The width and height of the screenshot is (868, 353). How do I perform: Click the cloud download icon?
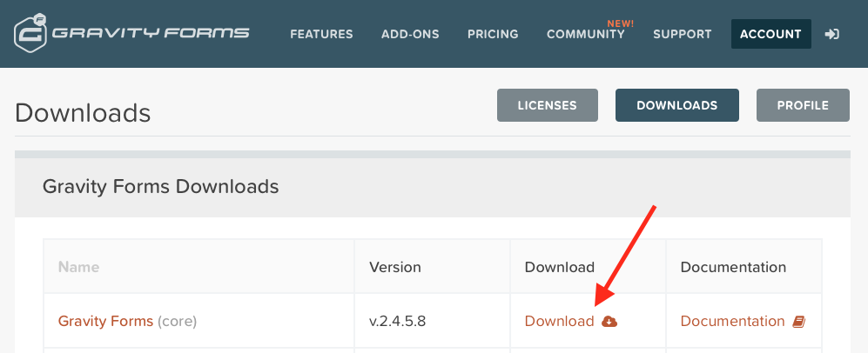pyautogui.click(x=609, y=322)
